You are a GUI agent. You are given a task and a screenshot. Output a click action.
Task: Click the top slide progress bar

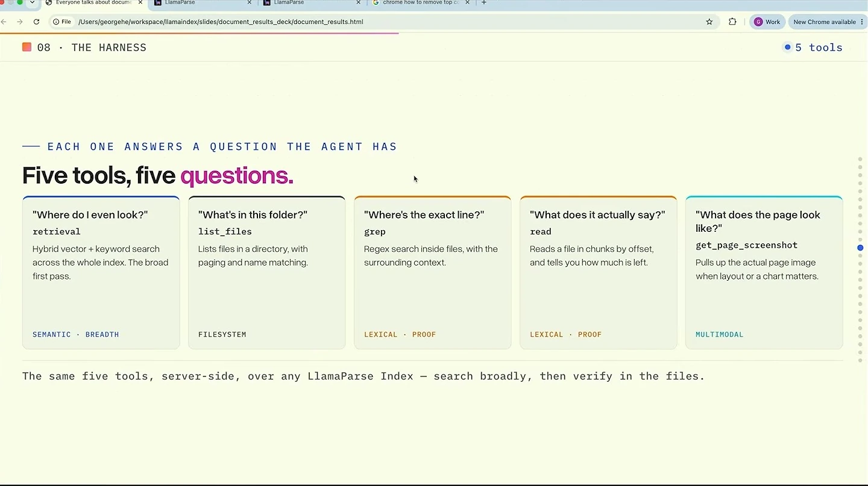(199, 33)
